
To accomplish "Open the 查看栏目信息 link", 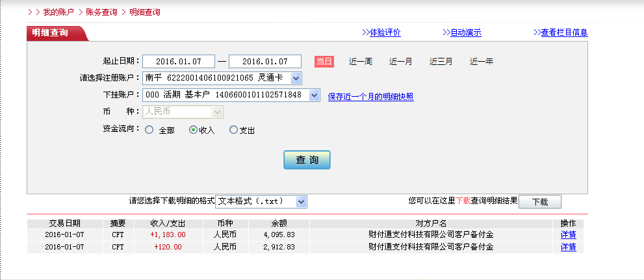I will point(564,32).
